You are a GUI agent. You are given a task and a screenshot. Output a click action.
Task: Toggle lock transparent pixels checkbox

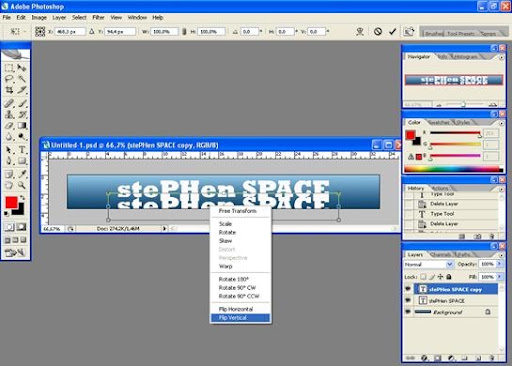[x=423, y=277]
